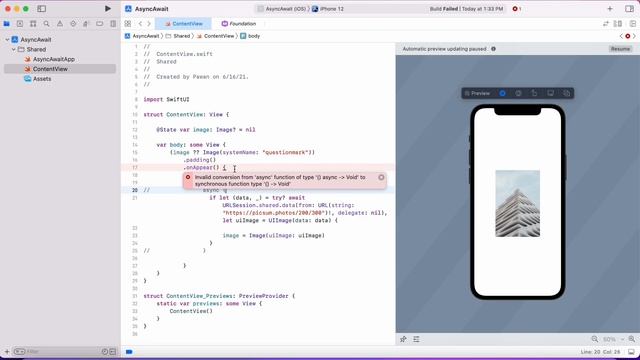Open the related items grid menu
Screen dimensions: 640x360
tap(128, 24)
